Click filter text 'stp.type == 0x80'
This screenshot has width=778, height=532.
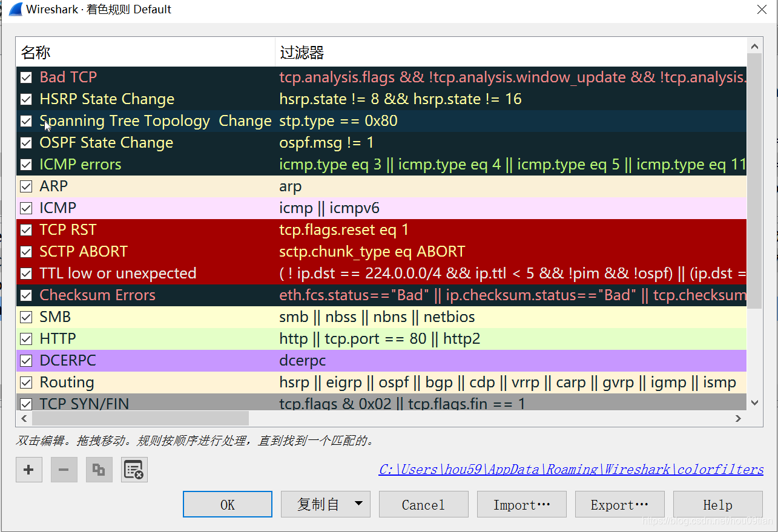pyautogui.click(x=338, y=121)
